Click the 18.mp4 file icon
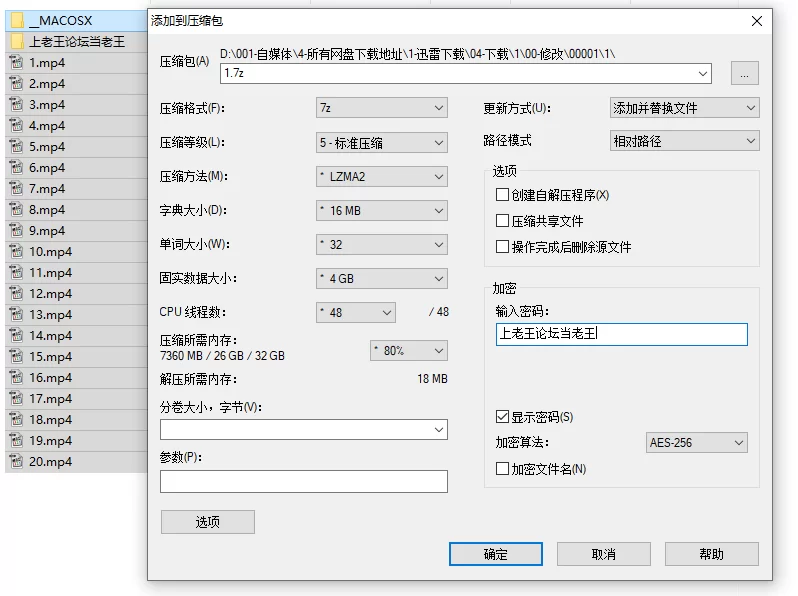The width and height of the screenshot is (798, 596). (x=16, y=420)
